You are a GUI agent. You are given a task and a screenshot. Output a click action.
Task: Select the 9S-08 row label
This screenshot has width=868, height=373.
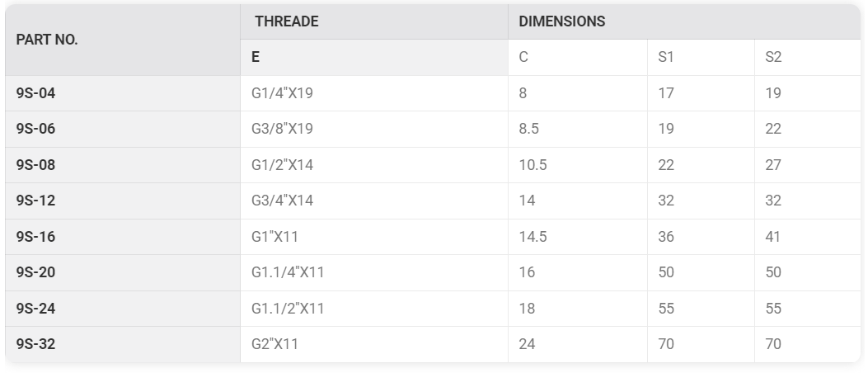[122, 165]
